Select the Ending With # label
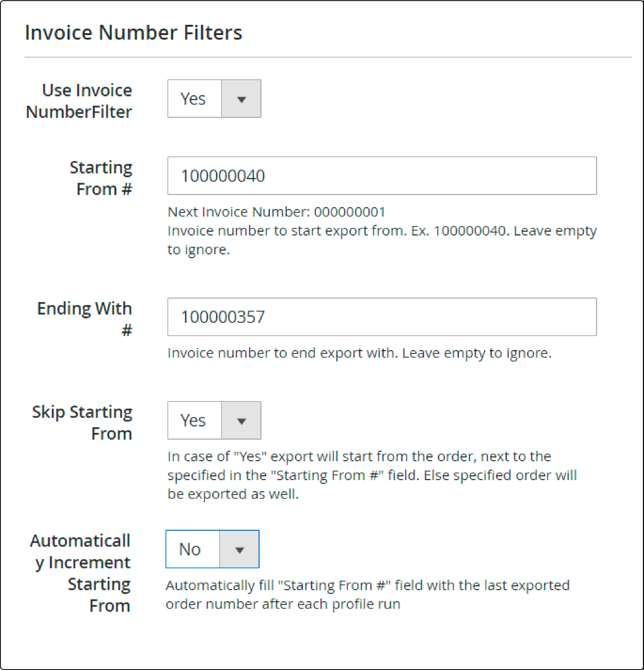644x670 pixels. point(84,319)
